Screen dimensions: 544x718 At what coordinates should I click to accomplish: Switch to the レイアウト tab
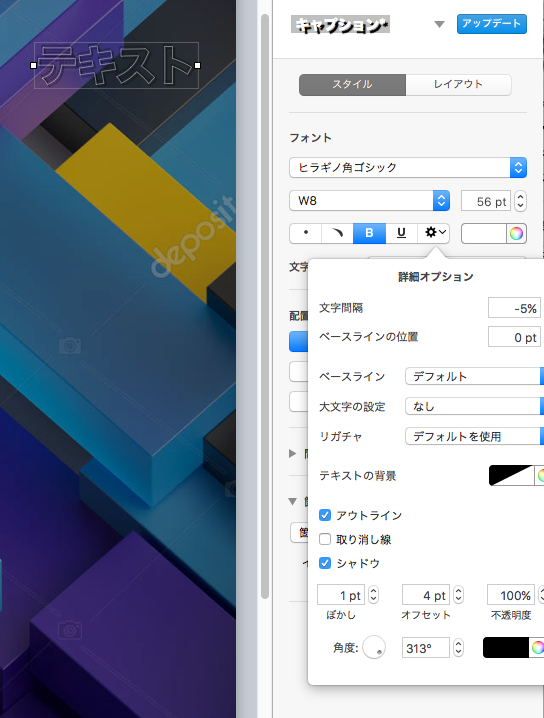point(458,85)
